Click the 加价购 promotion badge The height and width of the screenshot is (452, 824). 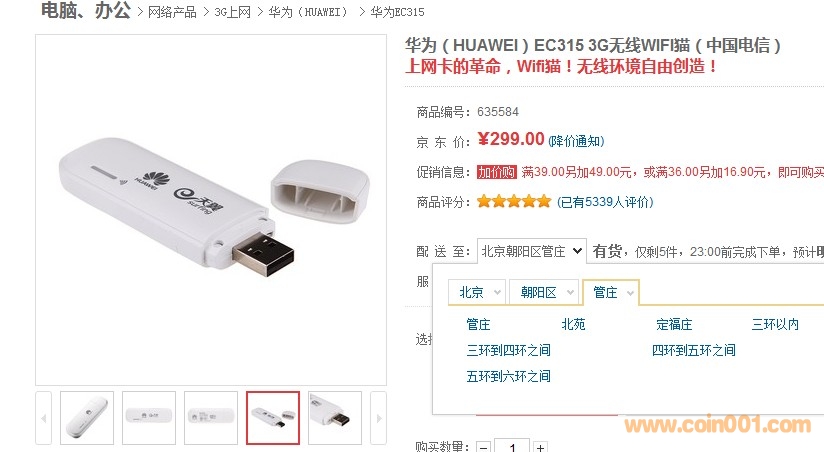coord(497,172)
